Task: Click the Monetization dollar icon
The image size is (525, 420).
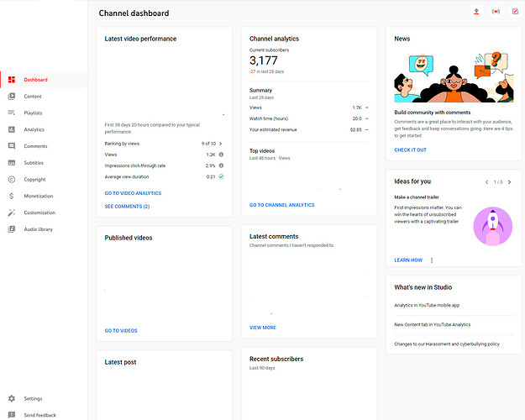Action: [12, 196]
